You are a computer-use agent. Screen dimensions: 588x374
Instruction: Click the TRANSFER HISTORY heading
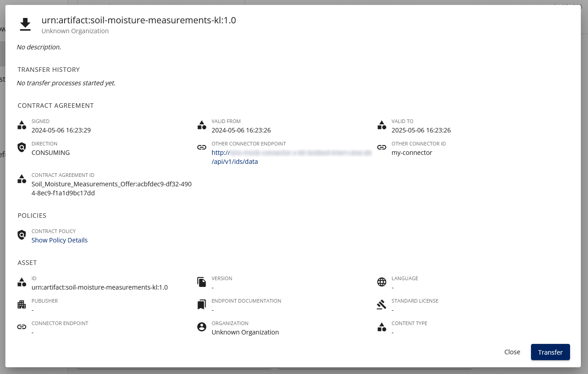(x=48, y=70)
